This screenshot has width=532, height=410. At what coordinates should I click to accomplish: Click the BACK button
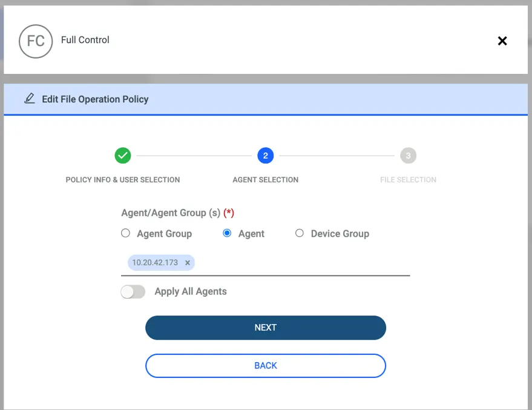point(266,366)
